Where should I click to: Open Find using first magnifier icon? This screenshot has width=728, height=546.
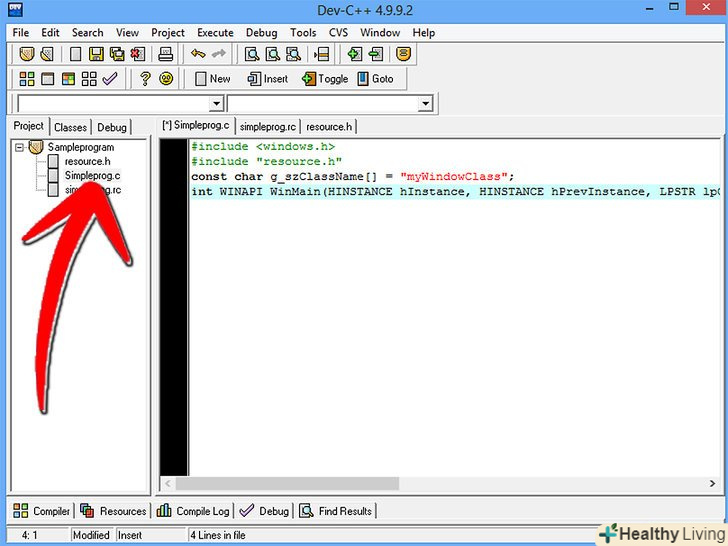point(252,54)
